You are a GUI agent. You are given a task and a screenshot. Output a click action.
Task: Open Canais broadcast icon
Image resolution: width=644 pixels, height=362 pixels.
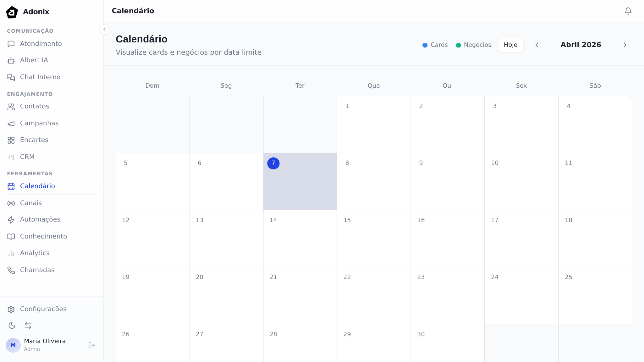coord(11,203)
